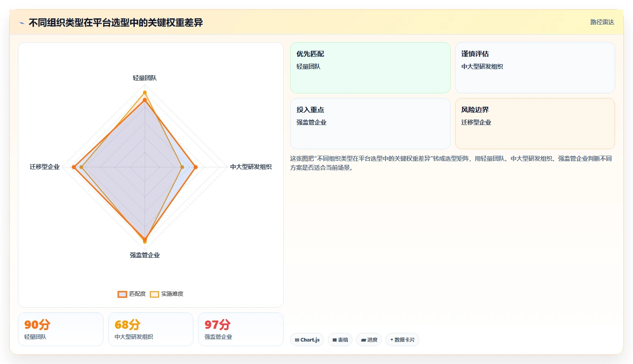Click the lightning icon beside the title
Viewport: 633px width, 364px height.
tap(22, 23)
